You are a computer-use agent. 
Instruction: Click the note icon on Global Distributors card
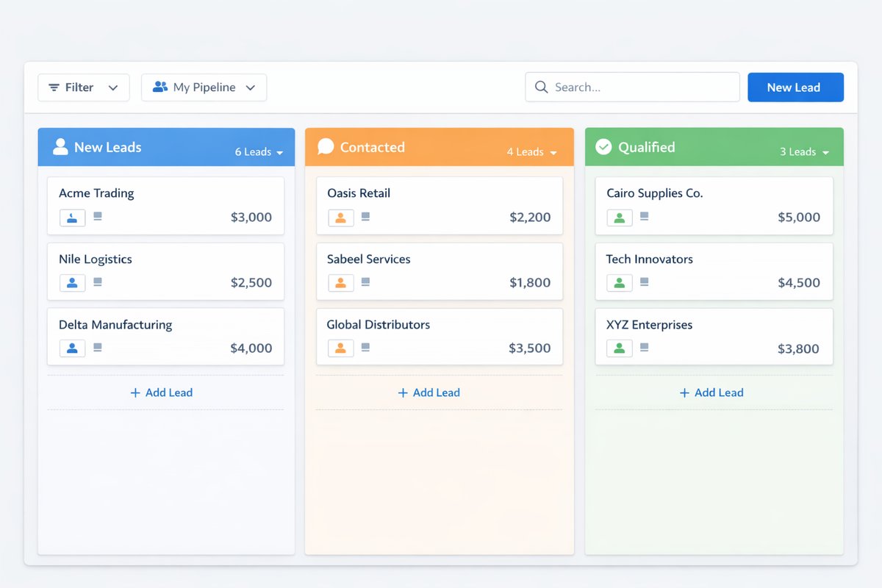pyautogui.click(x=365, y=348)
